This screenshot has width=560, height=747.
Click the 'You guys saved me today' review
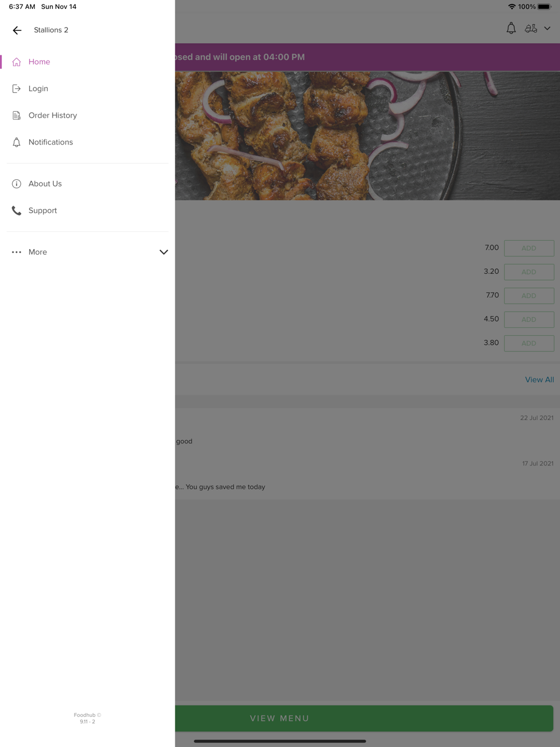tap(221, 487)
